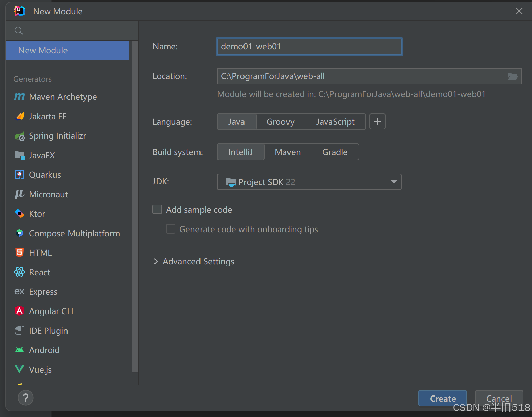
Task: Close the New Module dialog
Action: [x=519, y=11]
